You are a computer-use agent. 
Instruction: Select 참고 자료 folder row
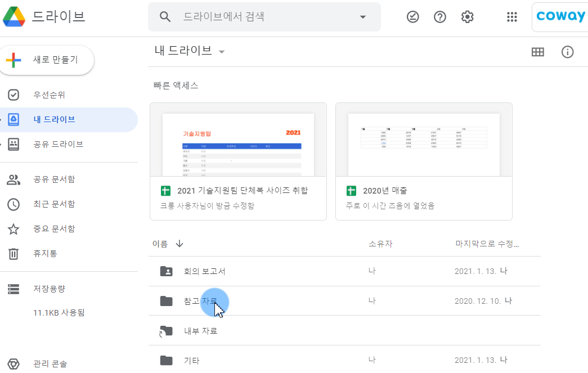click(344, 301)
